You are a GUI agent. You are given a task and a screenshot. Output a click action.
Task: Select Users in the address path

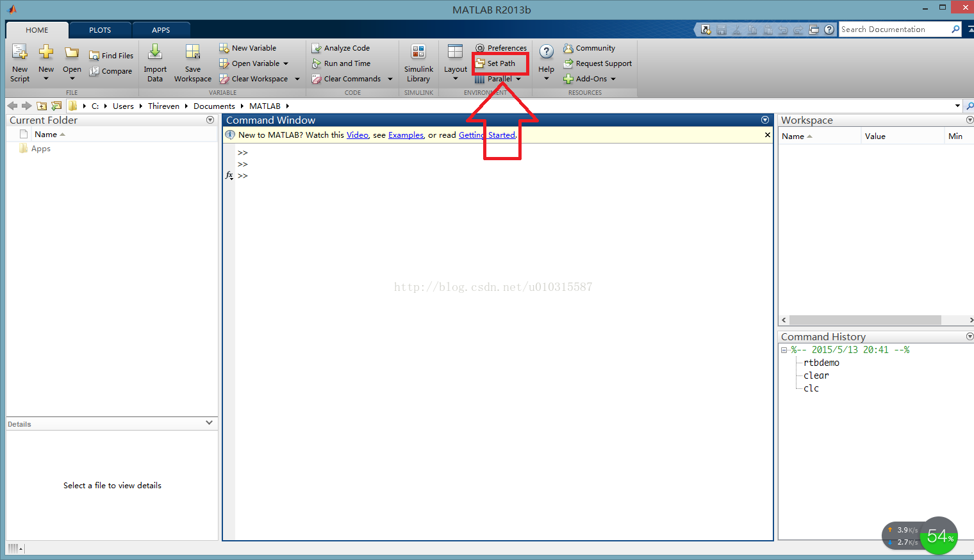tap(123, 106)
